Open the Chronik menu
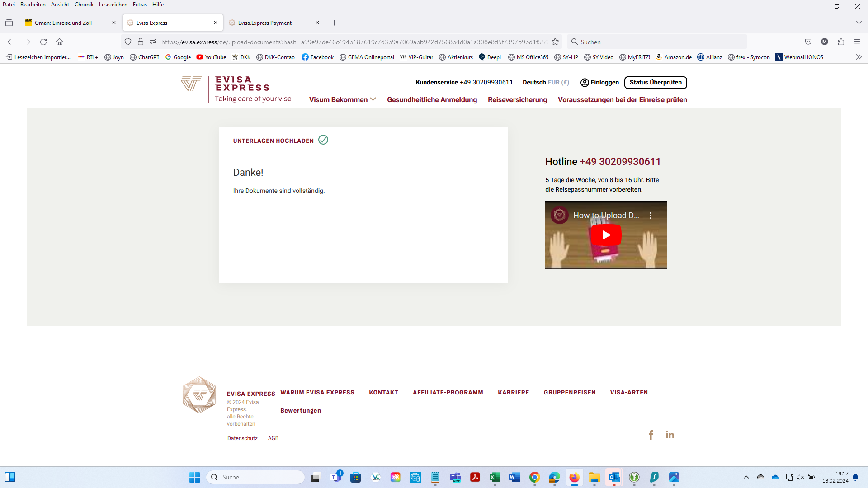 84,5
